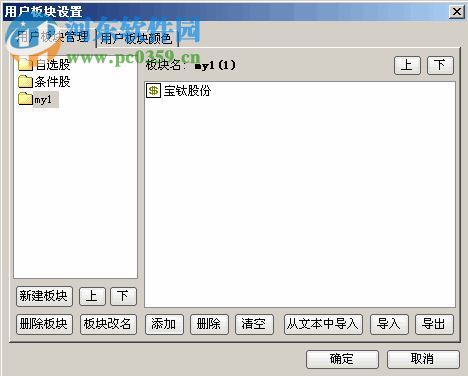Click the dollar icon beside 宝钛股份
Screen dimensions: 468x376
153,90
